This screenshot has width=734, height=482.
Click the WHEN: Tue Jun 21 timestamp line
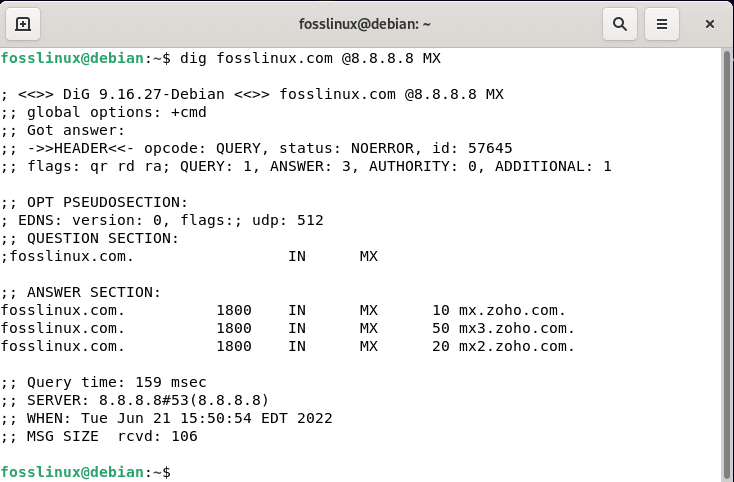coord(167,418)
